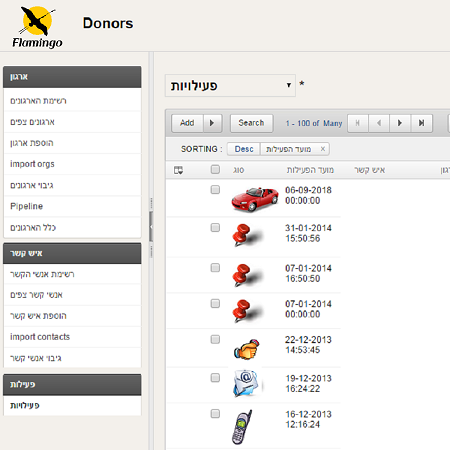The height and width of the screenshot is (450, 450).
Task: Click the Search button
Action: tap(251, 123)
